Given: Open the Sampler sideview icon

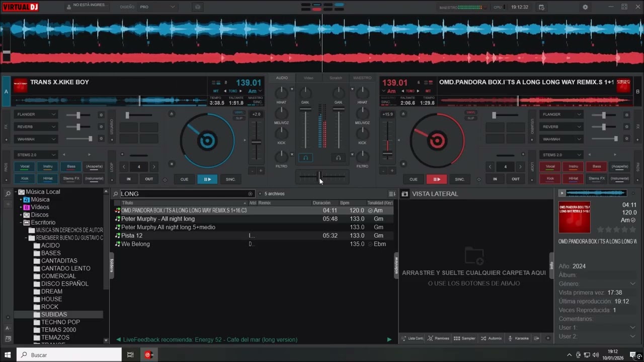Looking at the screenshot, I should pyautogui.click(x=464, y=338).
